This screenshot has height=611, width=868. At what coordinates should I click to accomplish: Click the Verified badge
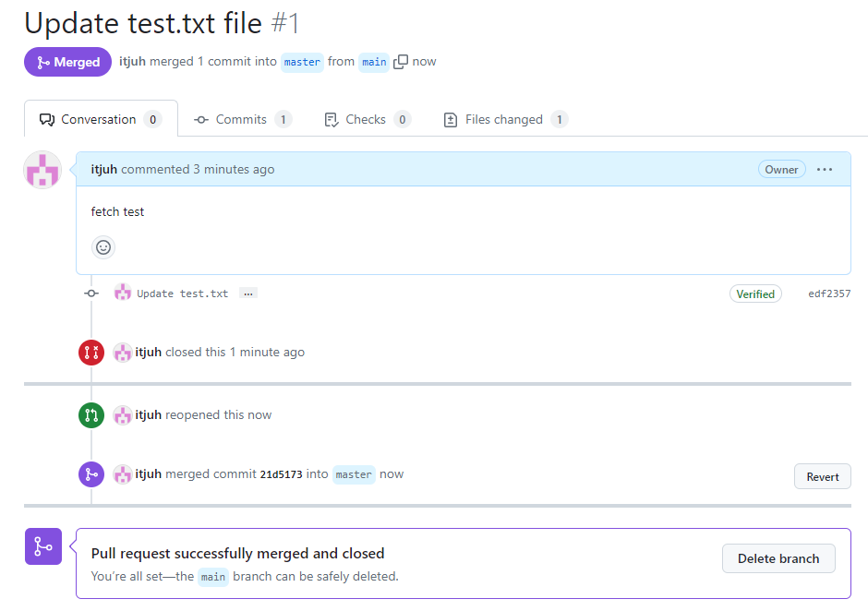tap(755, 294)
